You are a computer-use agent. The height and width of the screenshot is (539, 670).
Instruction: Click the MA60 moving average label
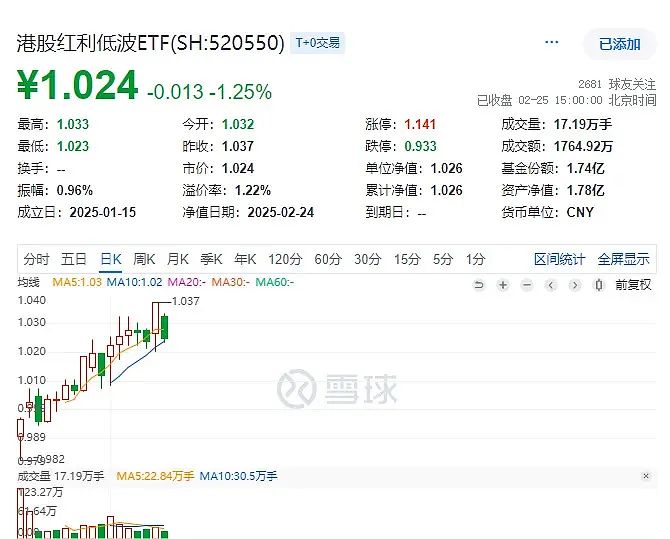pyautogui.click(x=275, y=282)
